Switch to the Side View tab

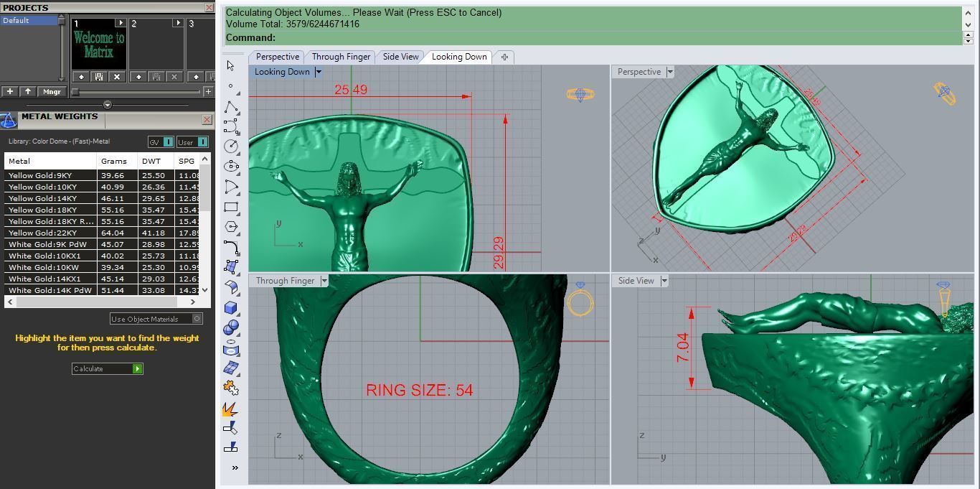(x=400, y=57)
